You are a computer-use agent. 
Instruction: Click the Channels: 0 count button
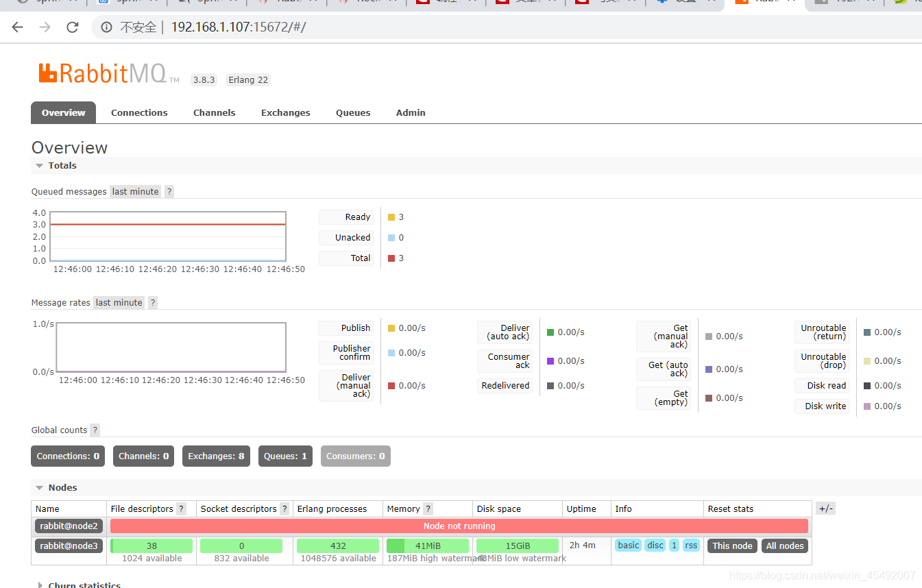click(144, 456)
